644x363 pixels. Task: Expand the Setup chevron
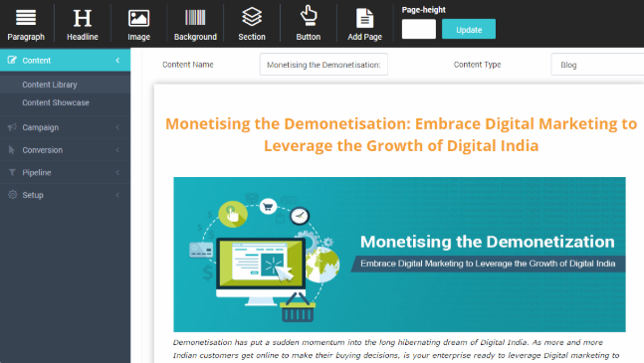(117, 195)
